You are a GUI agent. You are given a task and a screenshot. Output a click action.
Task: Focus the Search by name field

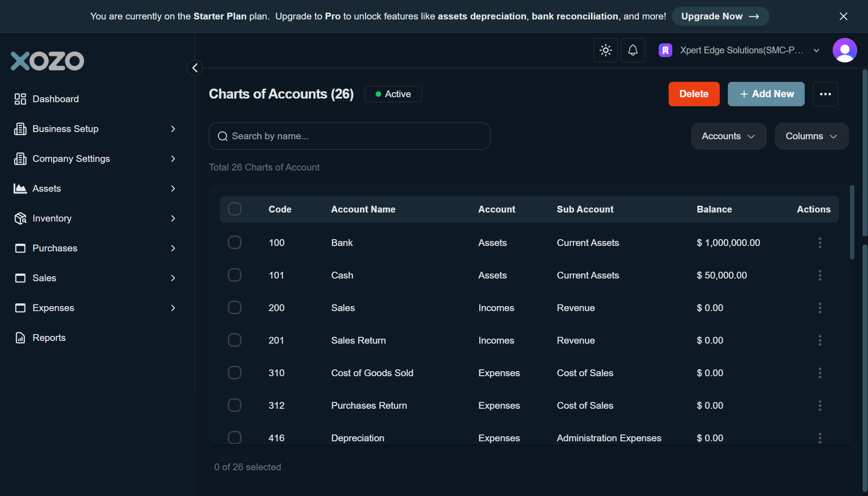click(349, 136)
